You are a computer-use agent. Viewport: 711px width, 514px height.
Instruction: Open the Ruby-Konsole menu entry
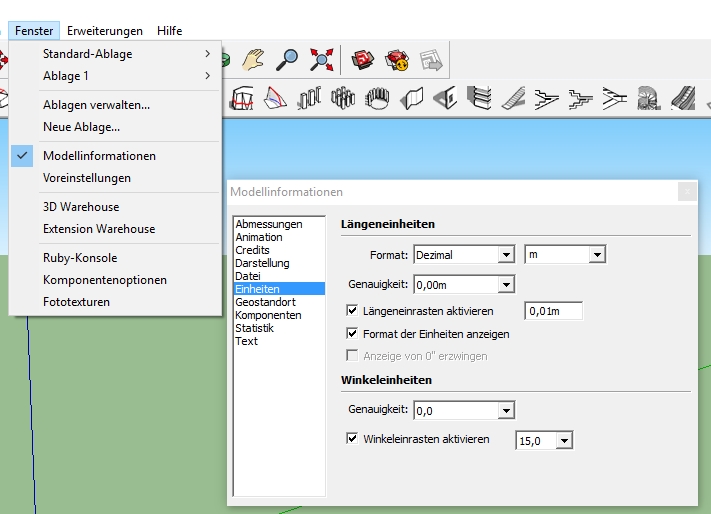click(115, 258)
